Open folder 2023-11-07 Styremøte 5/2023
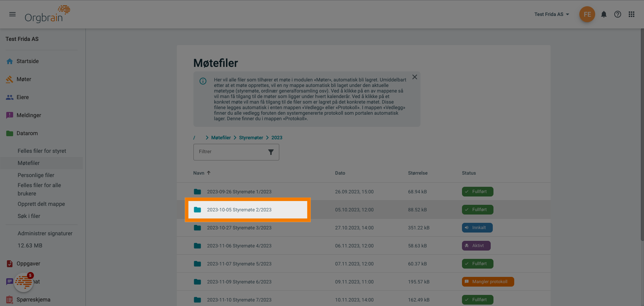 click(x=239, y=264)
